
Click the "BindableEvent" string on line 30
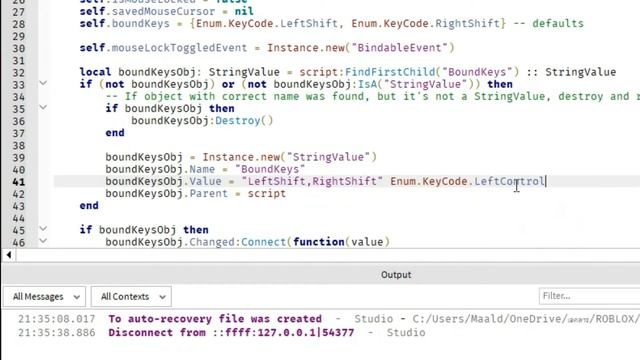click(402, 48)
